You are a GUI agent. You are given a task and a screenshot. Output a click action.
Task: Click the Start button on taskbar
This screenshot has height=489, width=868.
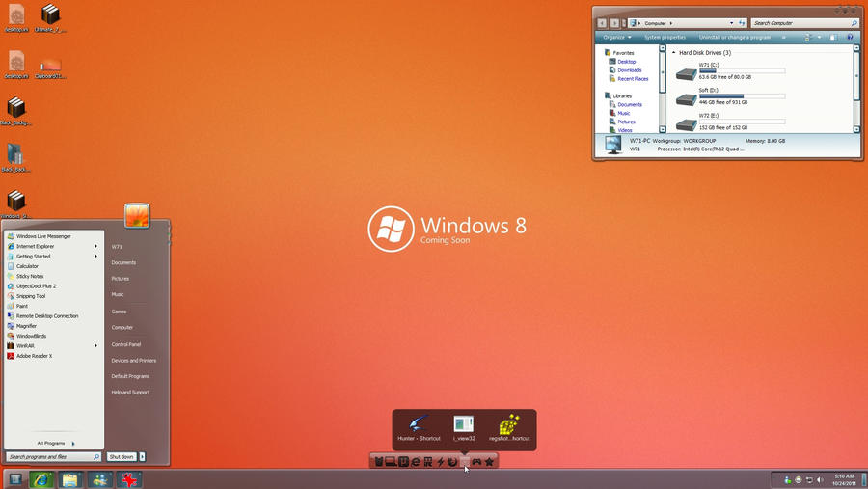point(14,479)
